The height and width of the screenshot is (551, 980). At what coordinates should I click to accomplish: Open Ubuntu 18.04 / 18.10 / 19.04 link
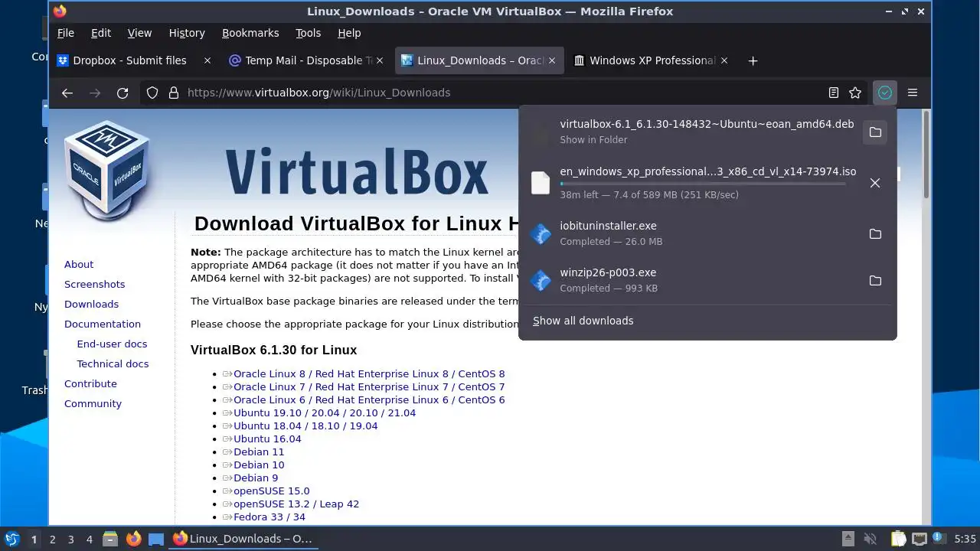(305, 425)
